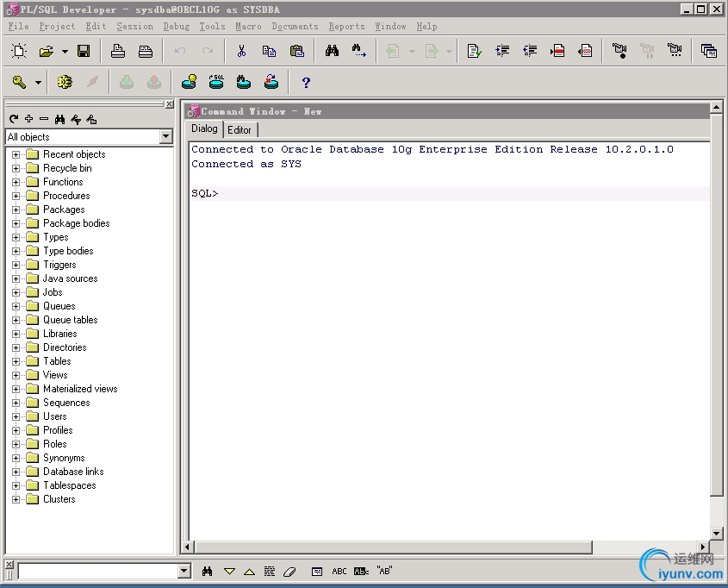Open the Debug menu

pos(176,27)
